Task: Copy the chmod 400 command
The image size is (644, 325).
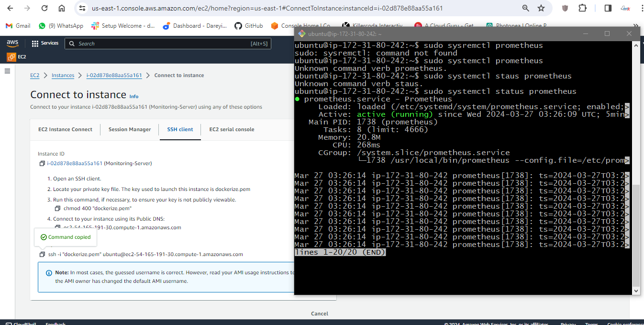Action: [x=58, y=208]
